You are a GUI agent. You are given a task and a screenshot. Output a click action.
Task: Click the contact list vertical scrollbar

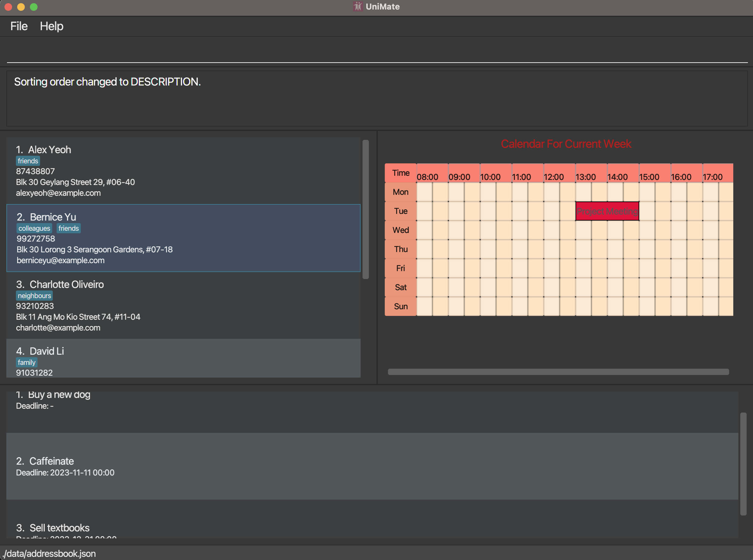366,209
